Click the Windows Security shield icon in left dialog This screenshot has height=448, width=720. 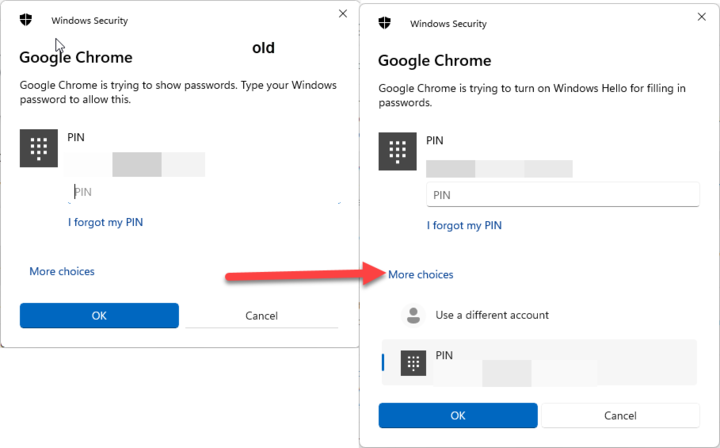[26, 20]
